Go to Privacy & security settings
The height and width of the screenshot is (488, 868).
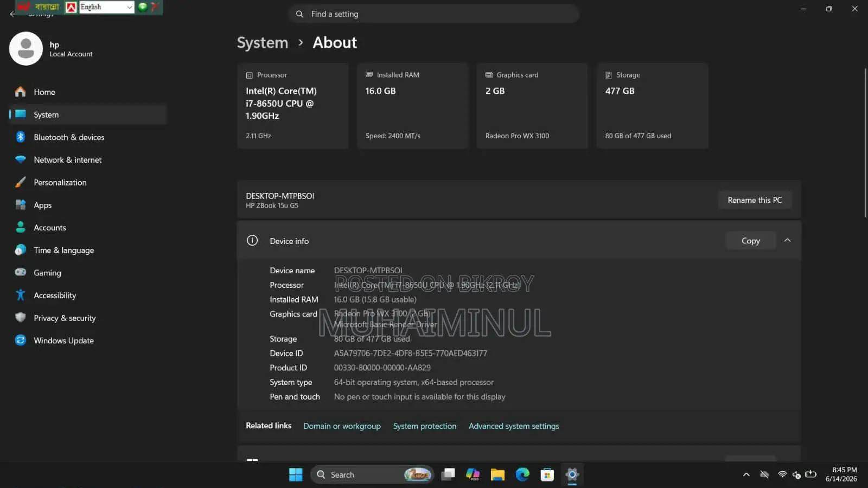[88, 318]
